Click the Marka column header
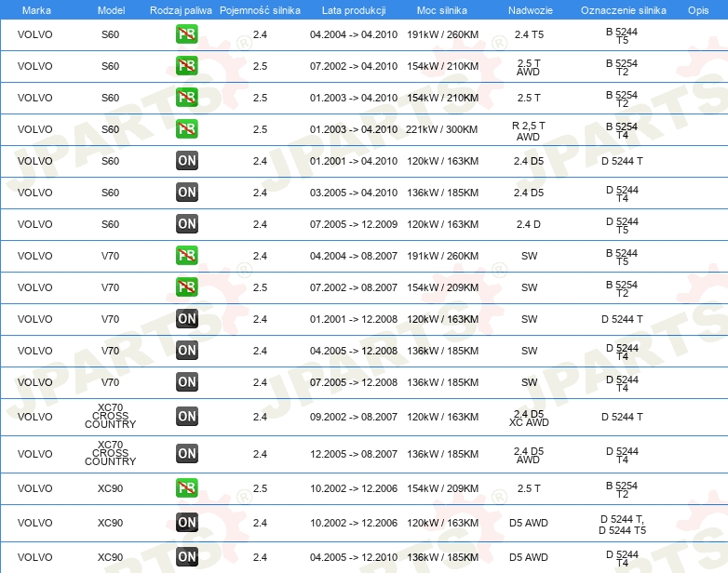This screenshot has height=573, width=728. 36,10
